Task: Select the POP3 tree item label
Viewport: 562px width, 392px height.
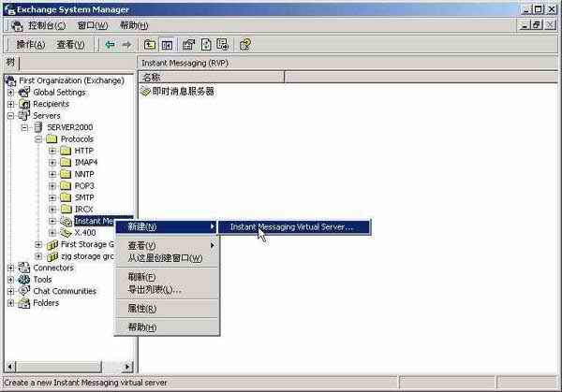Action: point(84,186)
